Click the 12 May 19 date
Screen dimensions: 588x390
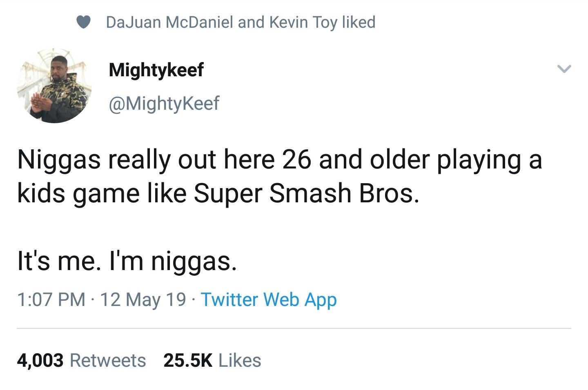point(143,299)
